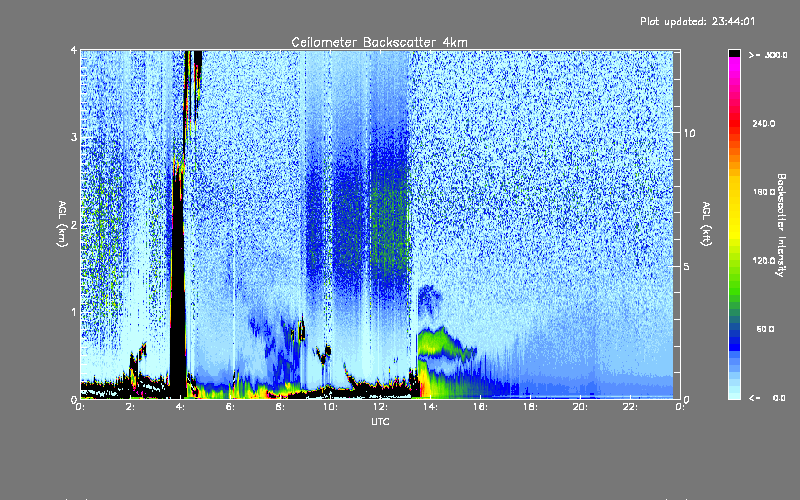Select the "16:" UTC time tick
The image size is (800, 500).
[x=480, y=407]
